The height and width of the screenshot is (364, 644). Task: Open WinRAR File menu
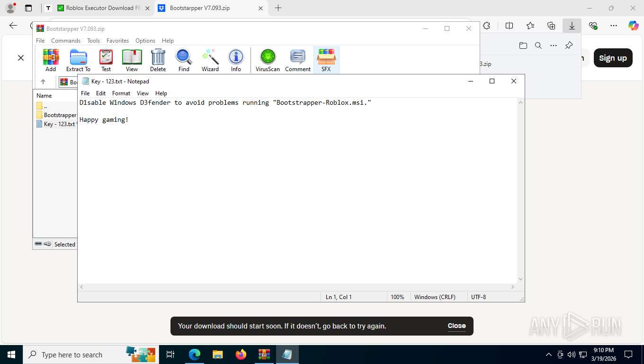40,41
